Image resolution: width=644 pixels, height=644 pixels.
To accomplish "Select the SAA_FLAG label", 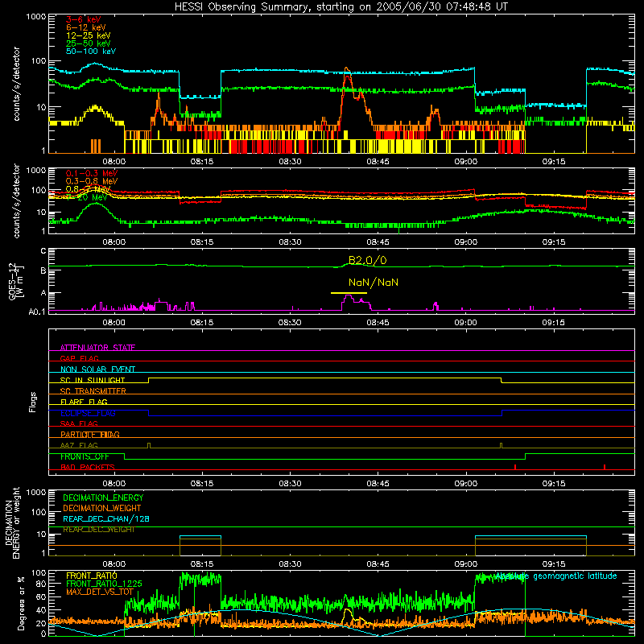I will tap(79, 423).
